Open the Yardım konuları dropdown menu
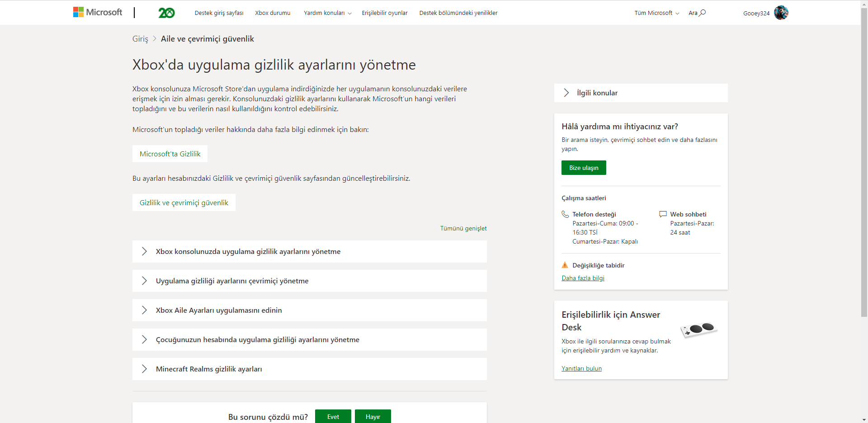This screenshot has width=868, height=423. point(327,13)
